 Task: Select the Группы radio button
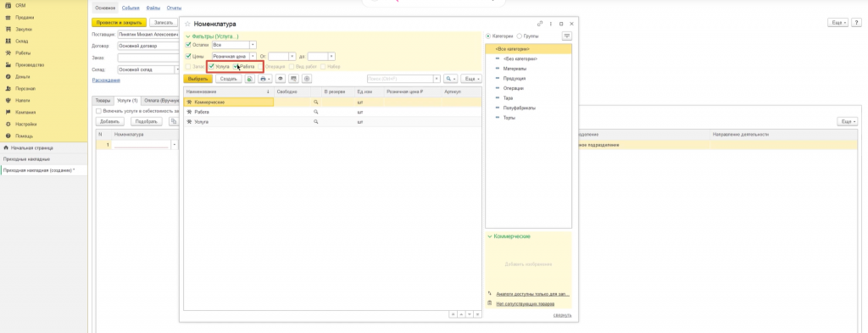click(520, 36)
